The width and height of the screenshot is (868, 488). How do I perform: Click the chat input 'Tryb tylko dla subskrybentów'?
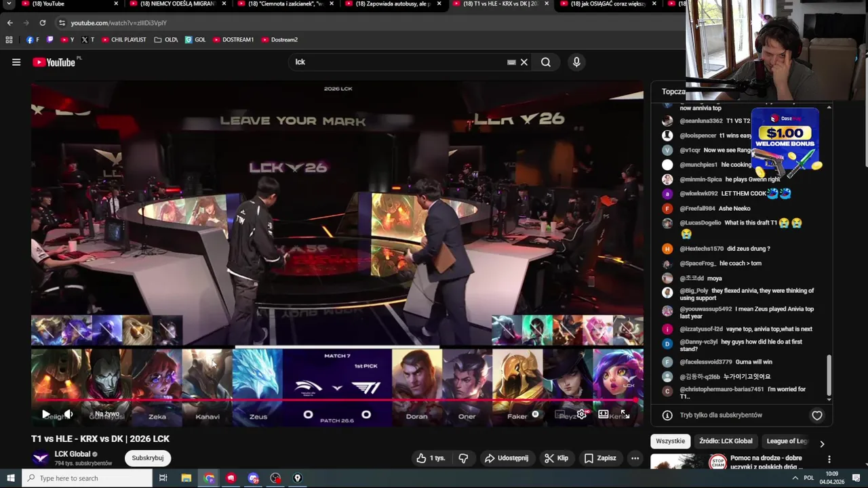721,415
